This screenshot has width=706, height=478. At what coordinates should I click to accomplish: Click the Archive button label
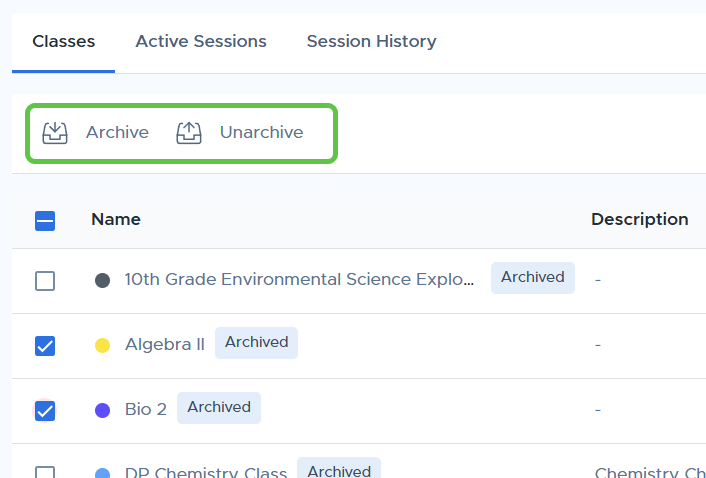117,132
